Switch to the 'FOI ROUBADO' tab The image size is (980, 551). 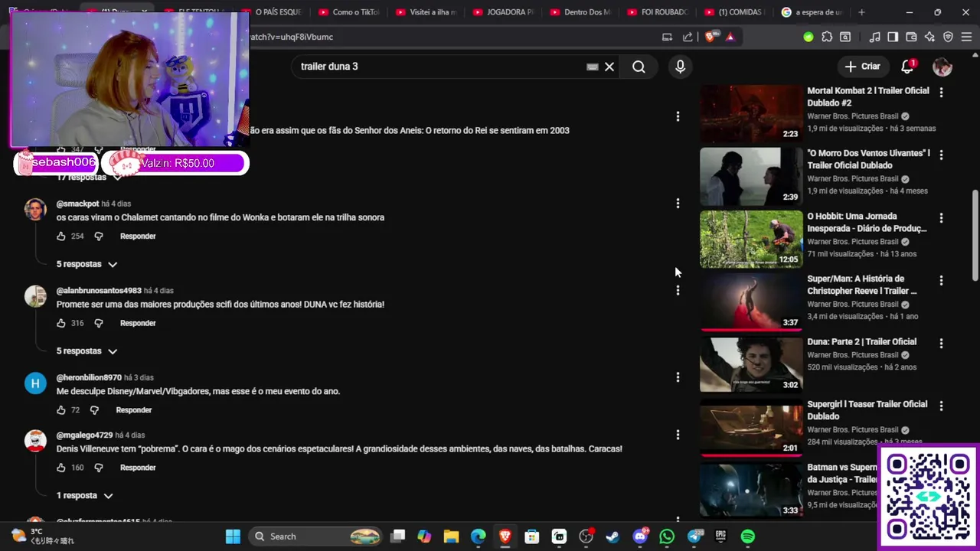[658, 12]
